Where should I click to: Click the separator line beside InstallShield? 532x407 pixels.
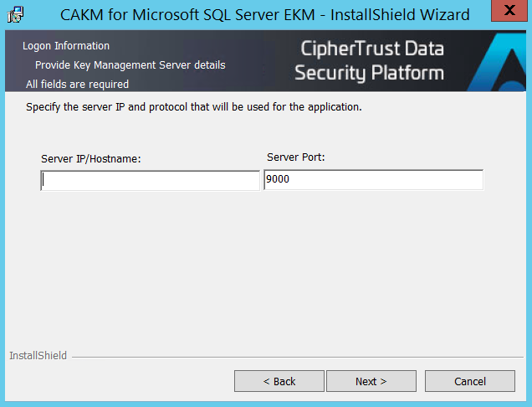point(293,357)
